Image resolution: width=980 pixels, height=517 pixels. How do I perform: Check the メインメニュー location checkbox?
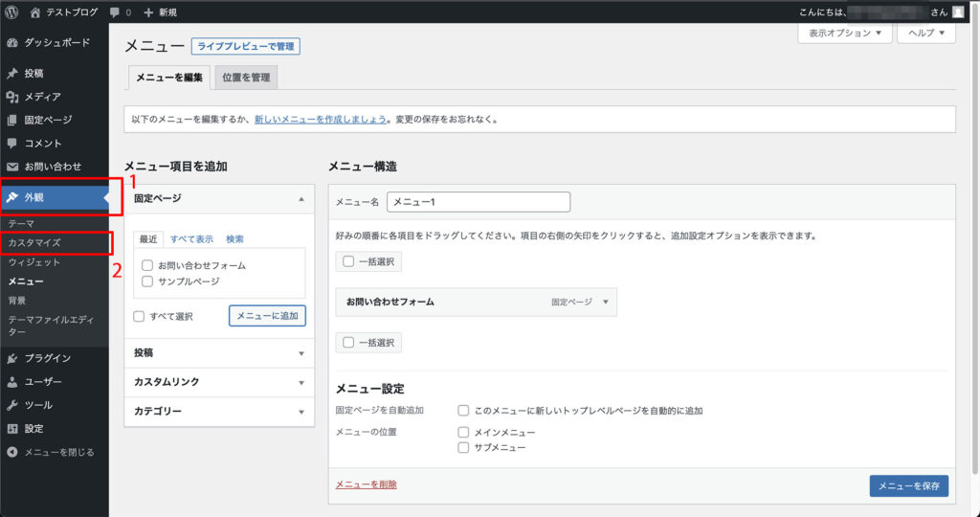(x=463, y=432)
